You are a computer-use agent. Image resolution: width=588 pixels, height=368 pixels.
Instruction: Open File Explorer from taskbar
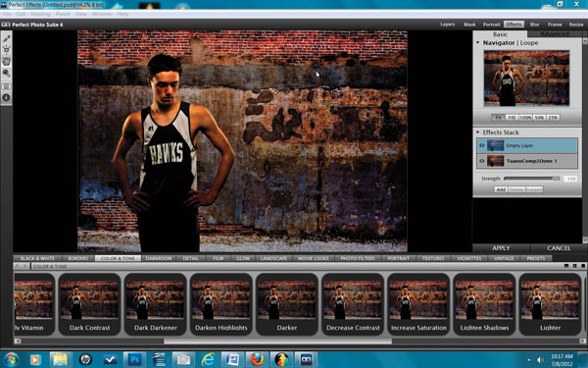pos(60,360)
